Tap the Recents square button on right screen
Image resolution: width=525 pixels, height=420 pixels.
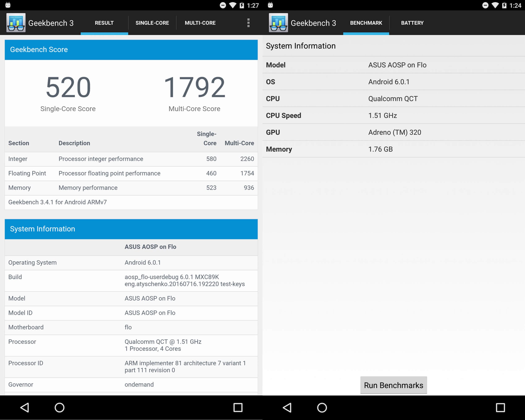click(x=500, y=407)
